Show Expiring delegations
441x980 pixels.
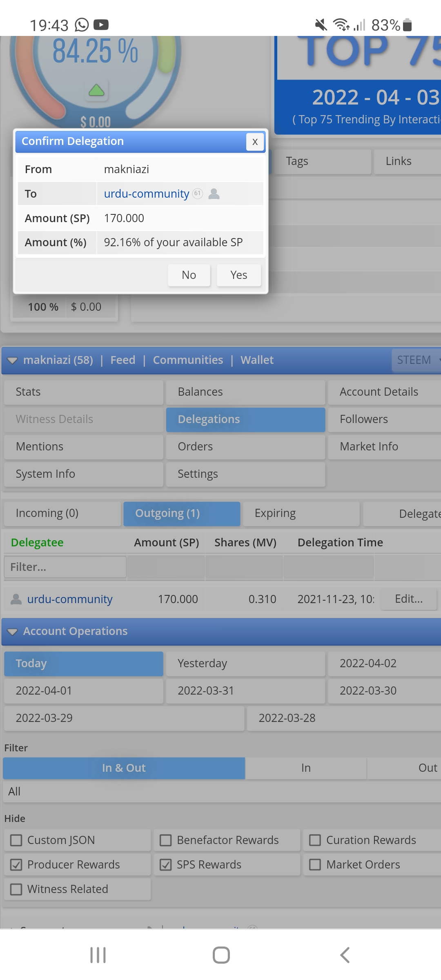(x=301, y=514)
